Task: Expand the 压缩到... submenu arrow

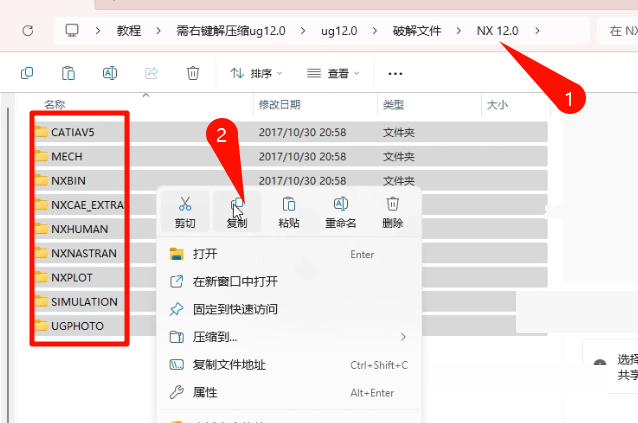Action: [403, 337]
